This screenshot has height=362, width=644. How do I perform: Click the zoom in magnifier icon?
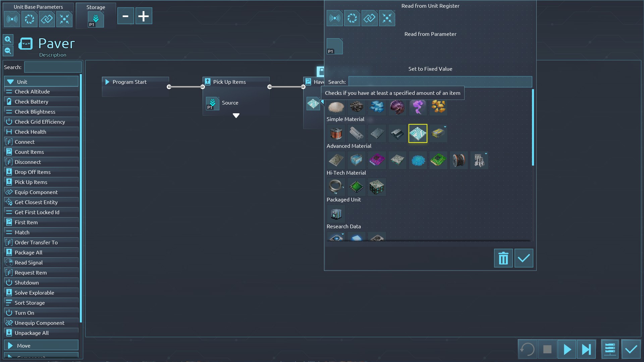coord(8,39)
